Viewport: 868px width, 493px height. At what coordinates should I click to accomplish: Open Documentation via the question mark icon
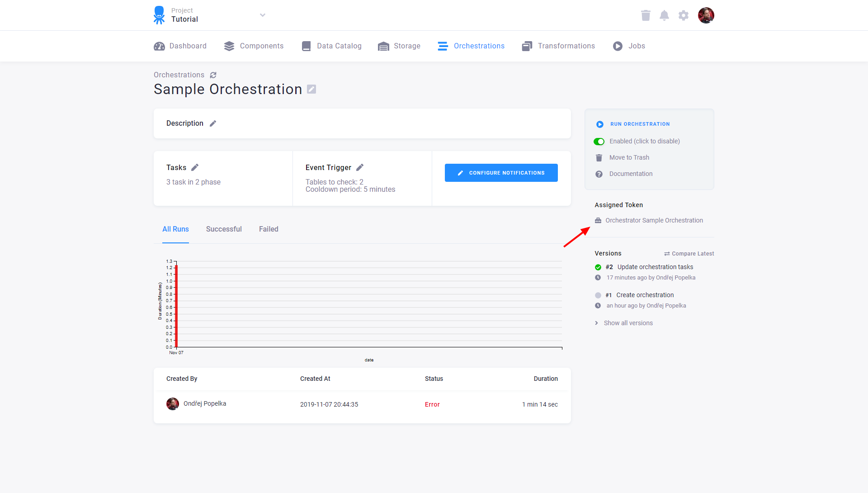point(599,174)
